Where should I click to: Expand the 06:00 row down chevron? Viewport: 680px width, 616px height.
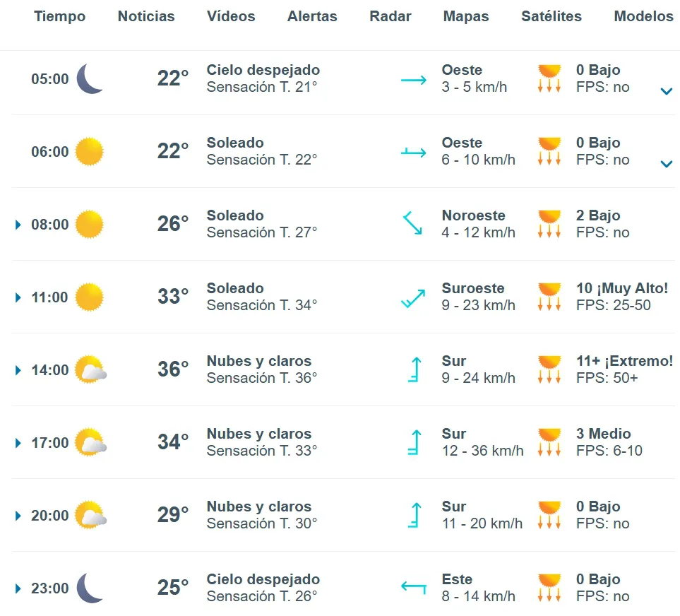(x=666, y=164)
